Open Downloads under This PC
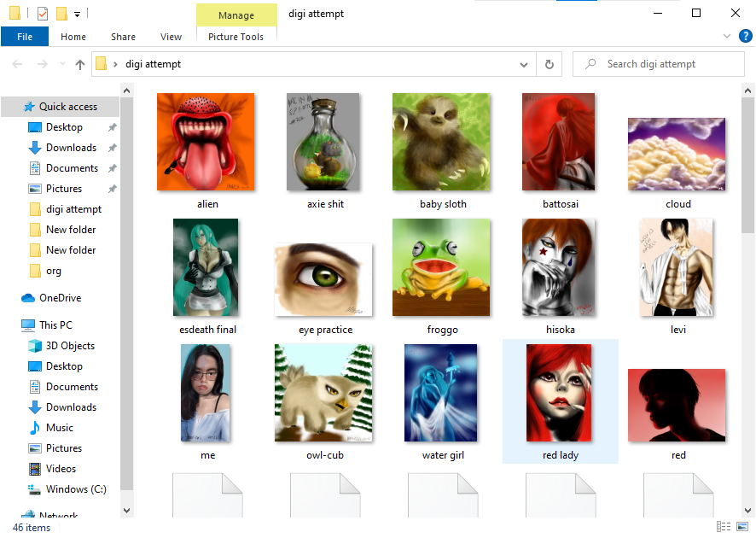 71,407
